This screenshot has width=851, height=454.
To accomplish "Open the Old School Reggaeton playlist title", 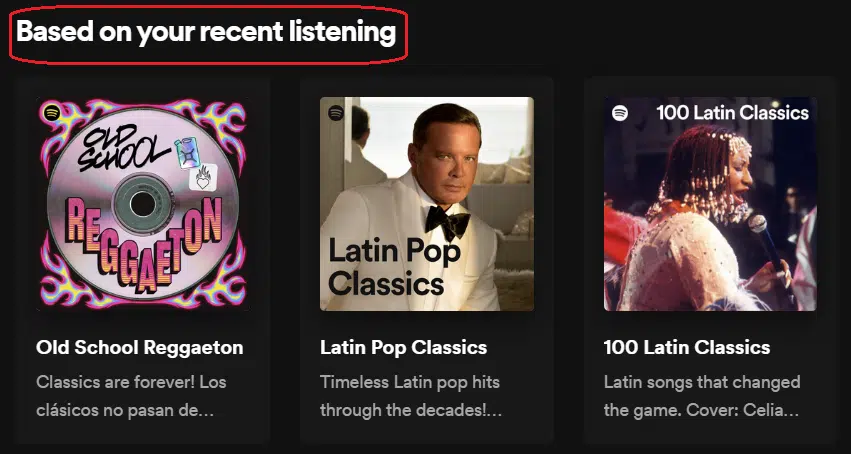I will 139,348.
